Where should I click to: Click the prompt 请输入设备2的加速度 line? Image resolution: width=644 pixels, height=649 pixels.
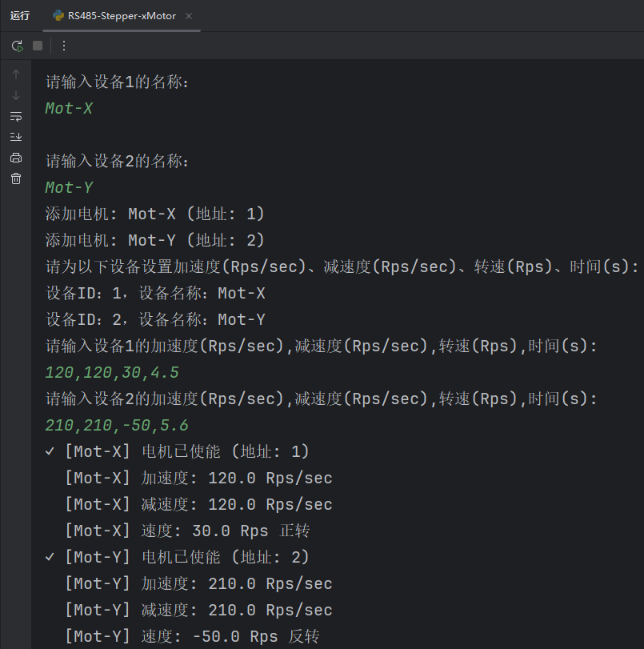(321, 399)
